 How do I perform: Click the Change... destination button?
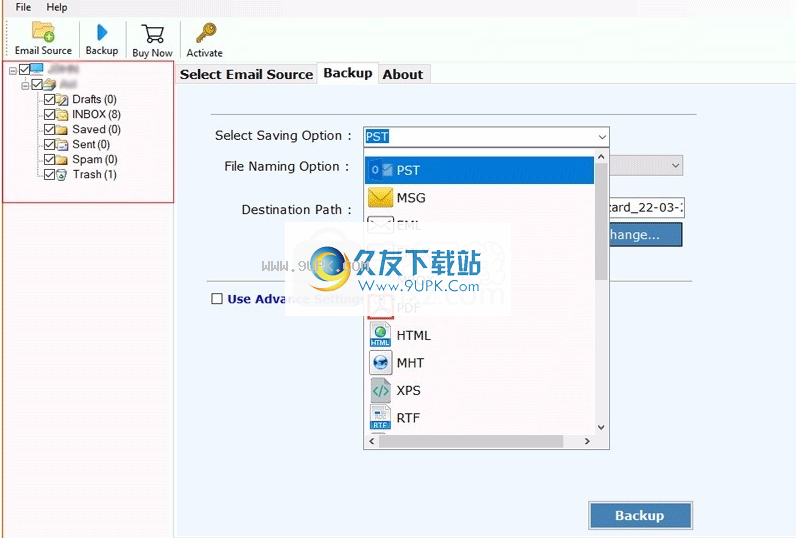tap(645, 234)
